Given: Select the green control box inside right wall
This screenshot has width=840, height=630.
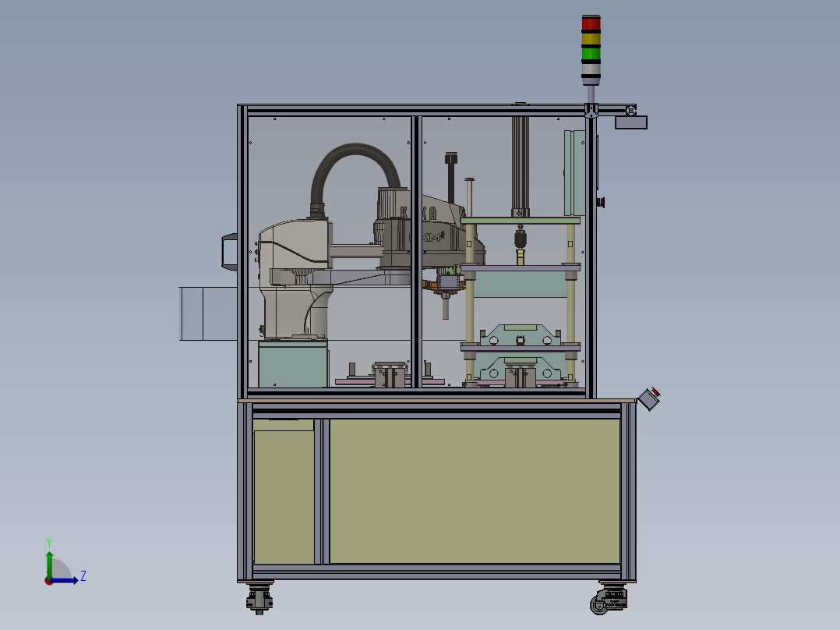Looking at the screenshot, I should tap(574, 172).
